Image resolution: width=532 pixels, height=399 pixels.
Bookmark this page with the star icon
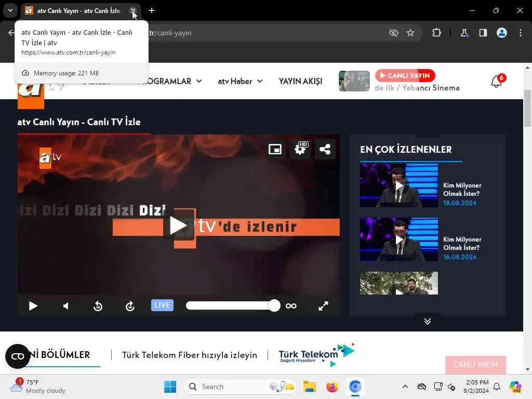tap(410, 33)
